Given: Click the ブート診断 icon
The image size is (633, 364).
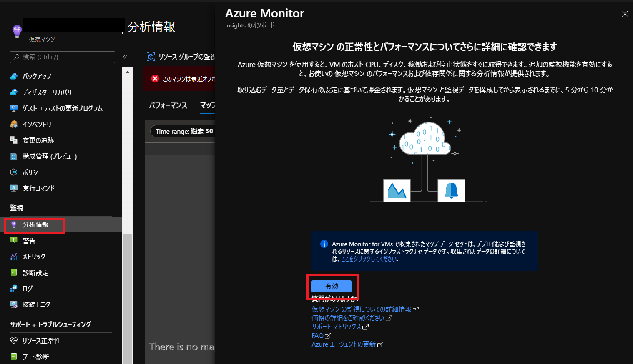Looking at the screenshot, I should click(14, 357).
